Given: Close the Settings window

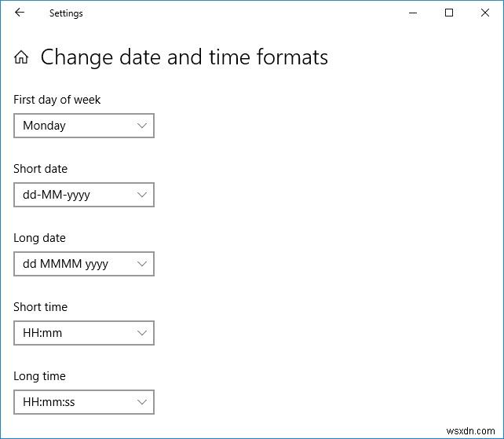Looking at the screenshot, I should [x=485, y=13].
